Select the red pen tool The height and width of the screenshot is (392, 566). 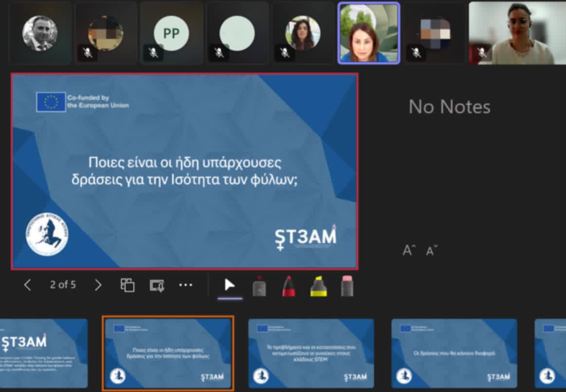289,286
